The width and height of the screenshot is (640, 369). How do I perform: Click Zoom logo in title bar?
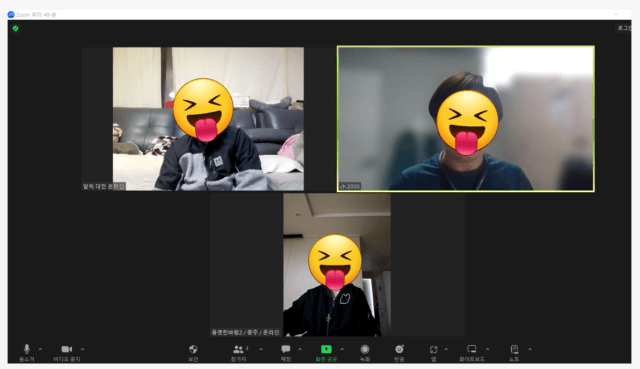[11, 15]
